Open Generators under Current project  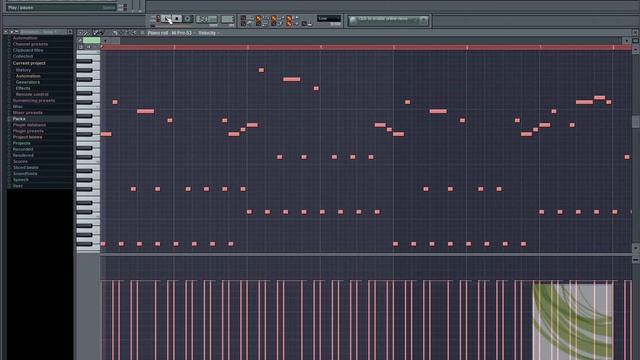(x=28, y=82)
